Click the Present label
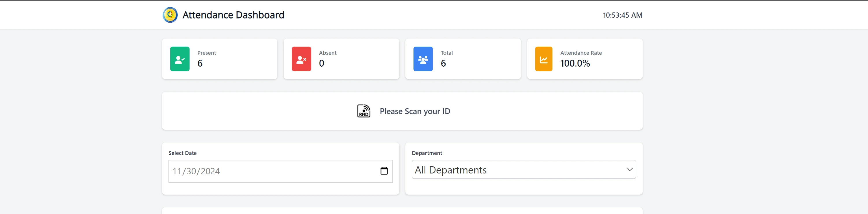Viewport: 868px width, 214px height. click(207, 53)
